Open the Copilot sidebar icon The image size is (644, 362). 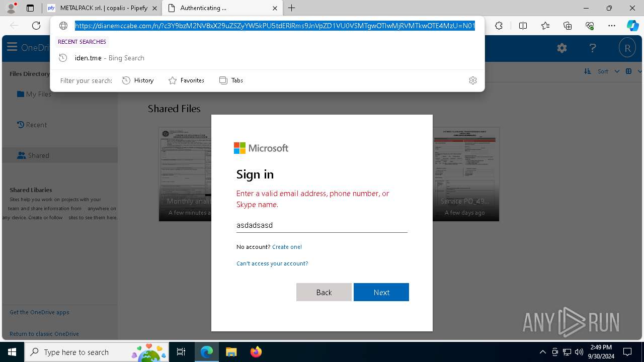tap(632, 26)
